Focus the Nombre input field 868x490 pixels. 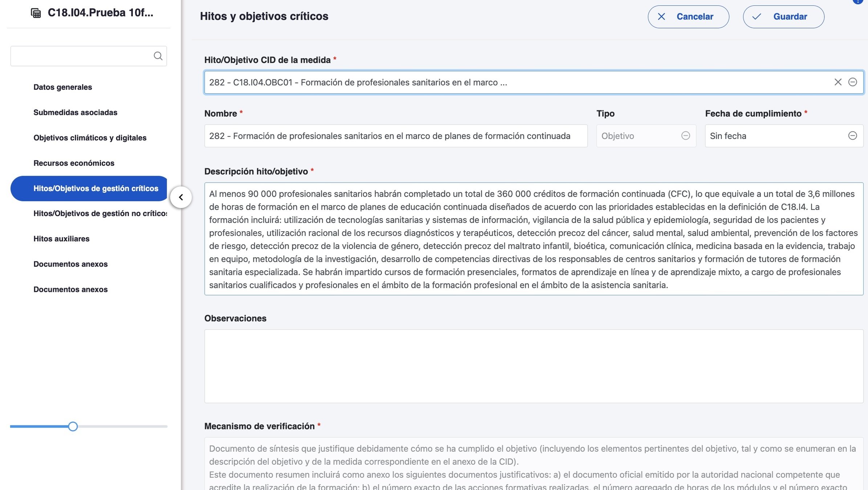(x=396, y=136)
